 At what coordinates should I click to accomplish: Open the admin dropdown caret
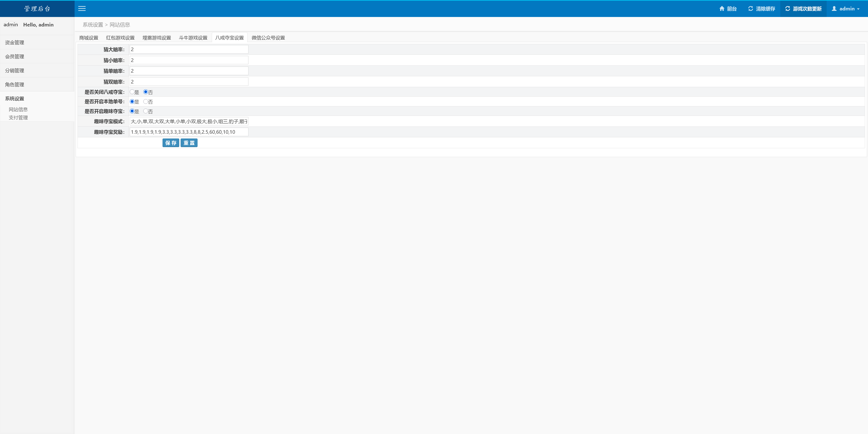pos(858,9)
